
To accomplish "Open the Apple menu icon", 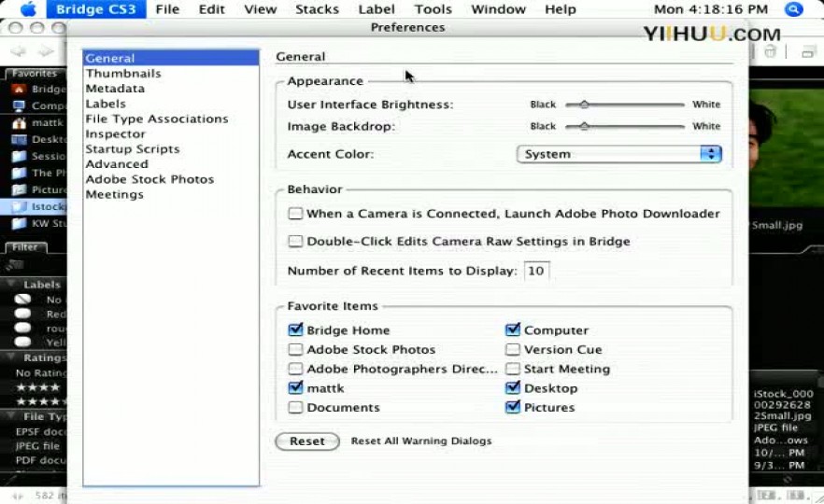I will (28, 9).
